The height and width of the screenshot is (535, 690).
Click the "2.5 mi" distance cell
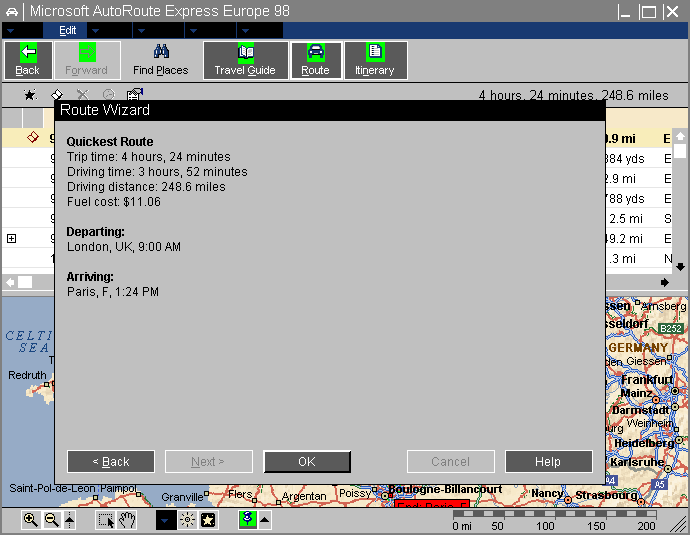[x=626, y=219]
